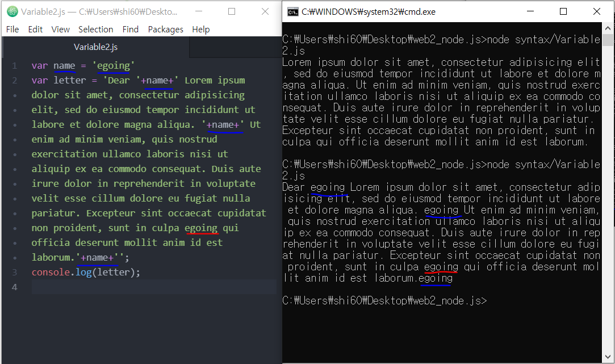615x364 pixels.
Task: Open the View menu in Atom
Action: coord(60,30)
